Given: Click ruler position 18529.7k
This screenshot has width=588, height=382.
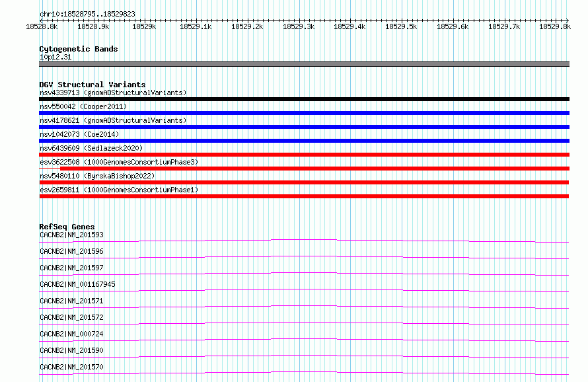Looking at the screenshot, I should tap(504, 26).
